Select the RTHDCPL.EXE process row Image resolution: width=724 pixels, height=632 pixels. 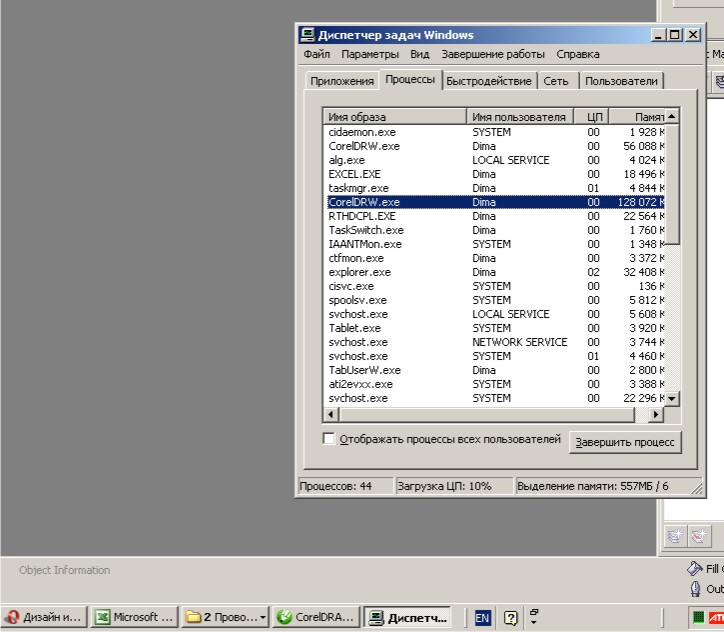tap(494, 216)
